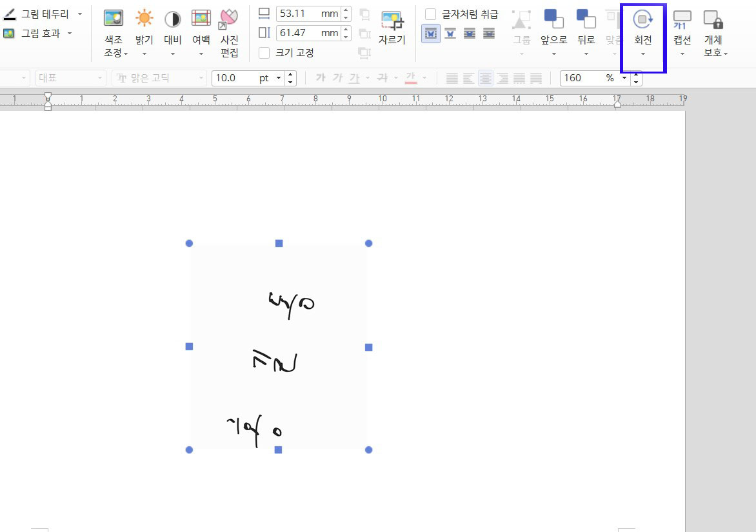
Task: Click the strikethrough 가 formatting icon
Action: [x=383, y=77]
